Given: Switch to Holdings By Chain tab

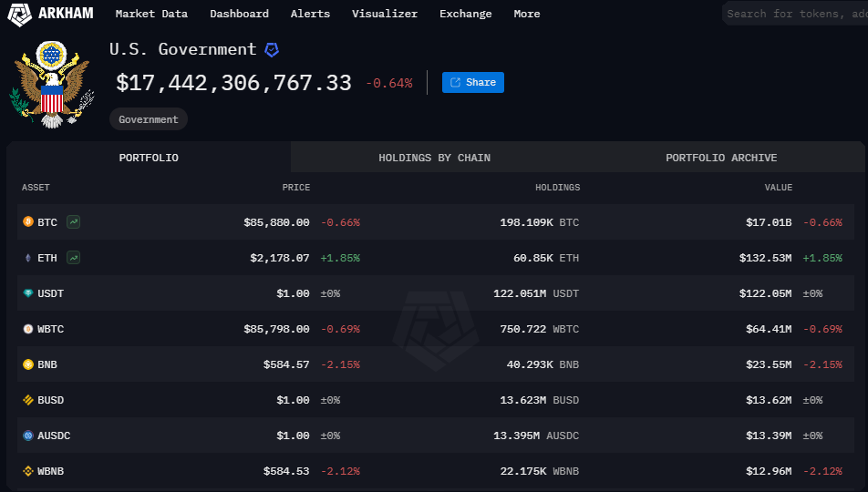Looking at the screenshot, I should coord(434,158).
